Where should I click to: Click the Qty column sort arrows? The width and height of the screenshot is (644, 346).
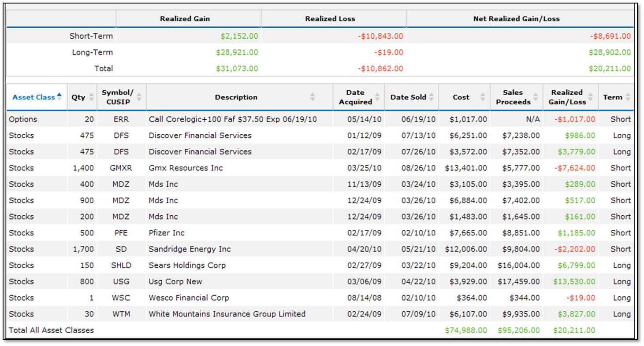[92, 97]
